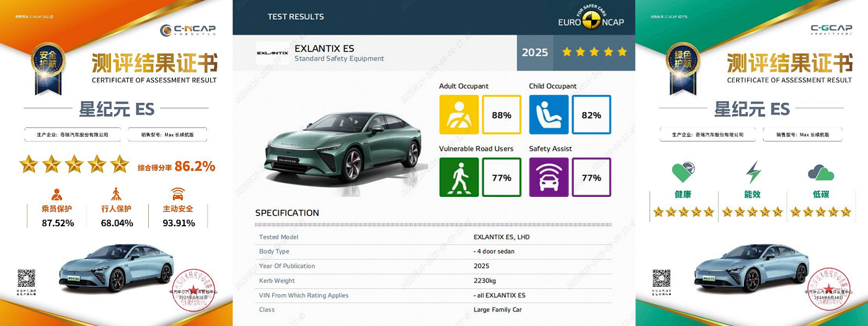Click the C-GCAP logo on green certificate
This screenshot has height=326, width=868.
pyautogui.click(x=831, y=30)
